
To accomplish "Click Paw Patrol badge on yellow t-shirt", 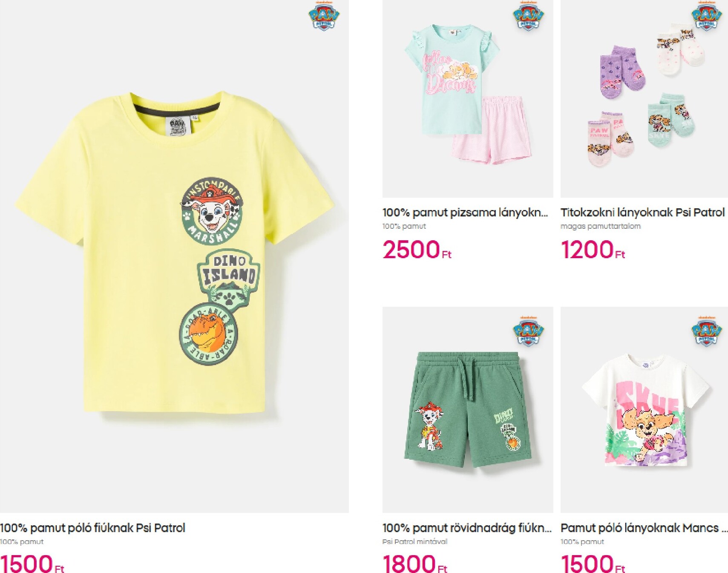I will click(324, 15).
